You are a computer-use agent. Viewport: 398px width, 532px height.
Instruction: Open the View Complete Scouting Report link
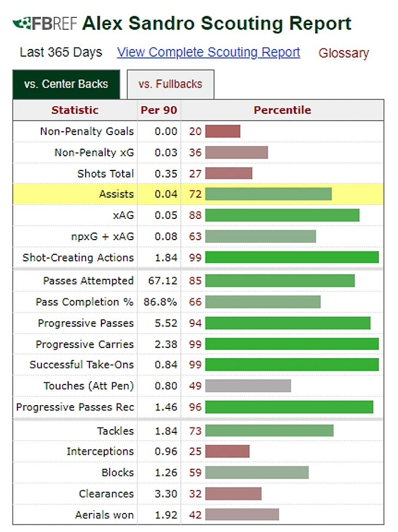click(208, 52)
